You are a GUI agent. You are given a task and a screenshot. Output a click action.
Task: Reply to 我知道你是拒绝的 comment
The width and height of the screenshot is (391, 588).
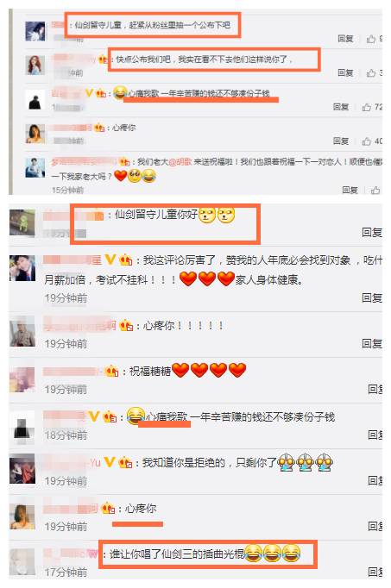click(x=375, y=480)
